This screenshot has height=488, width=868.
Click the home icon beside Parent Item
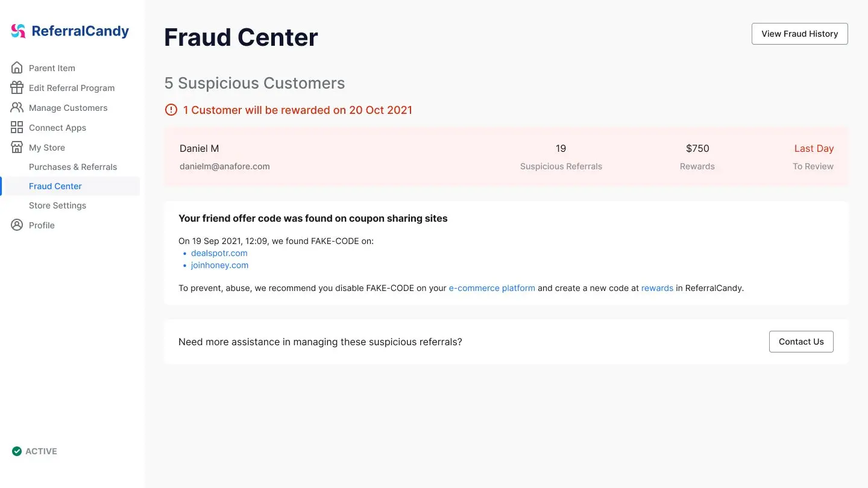tap(17, 67)
